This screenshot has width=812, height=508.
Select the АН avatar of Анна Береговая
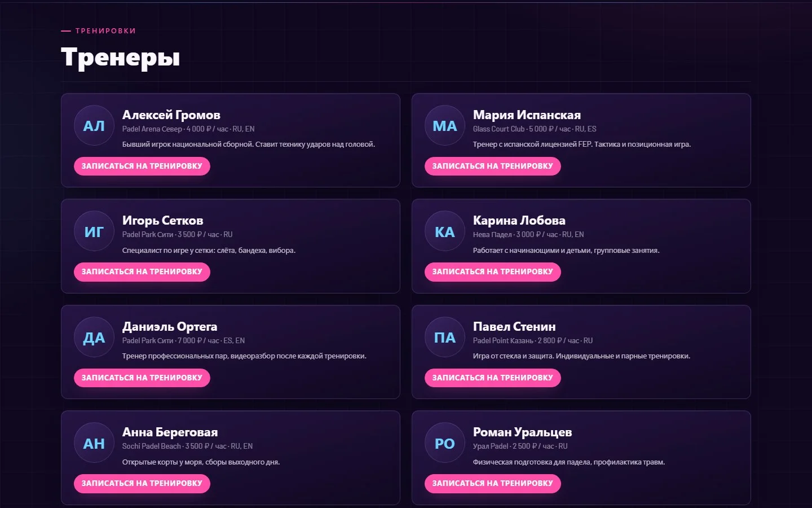[94, 443]
